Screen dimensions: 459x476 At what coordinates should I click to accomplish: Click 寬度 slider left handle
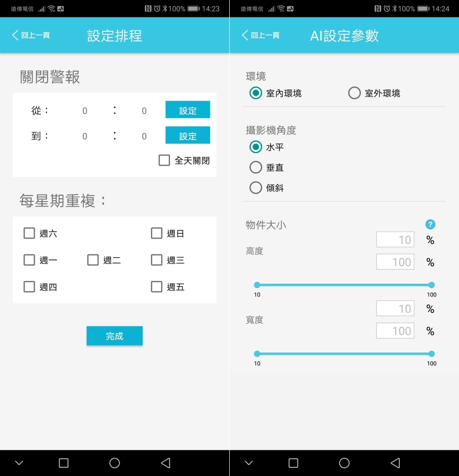pos(257,353)
